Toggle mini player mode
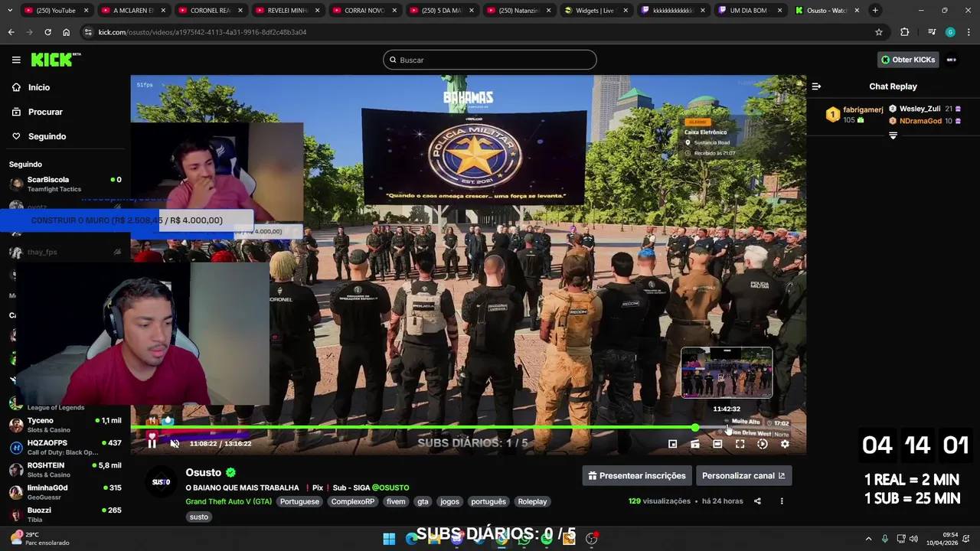 pos(672,444)
